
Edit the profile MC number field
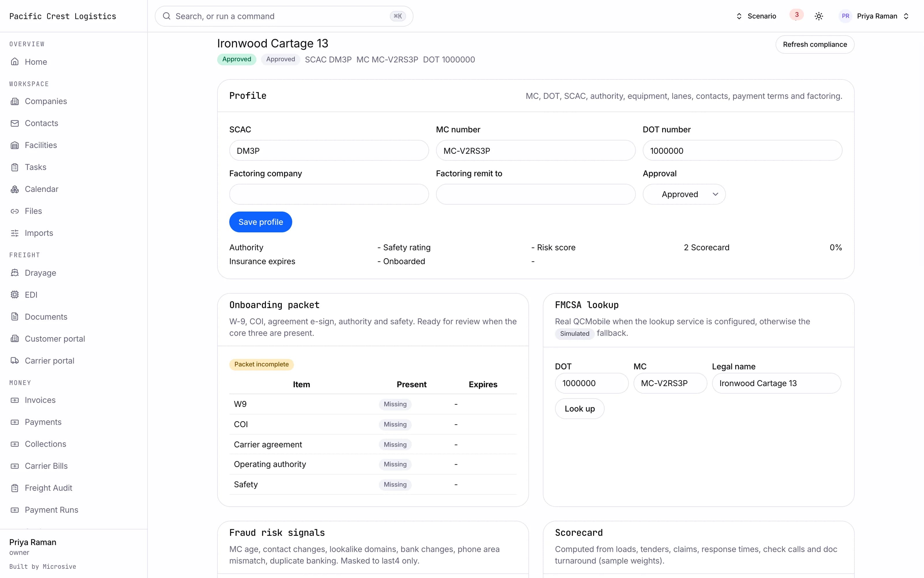coord(536,151)
